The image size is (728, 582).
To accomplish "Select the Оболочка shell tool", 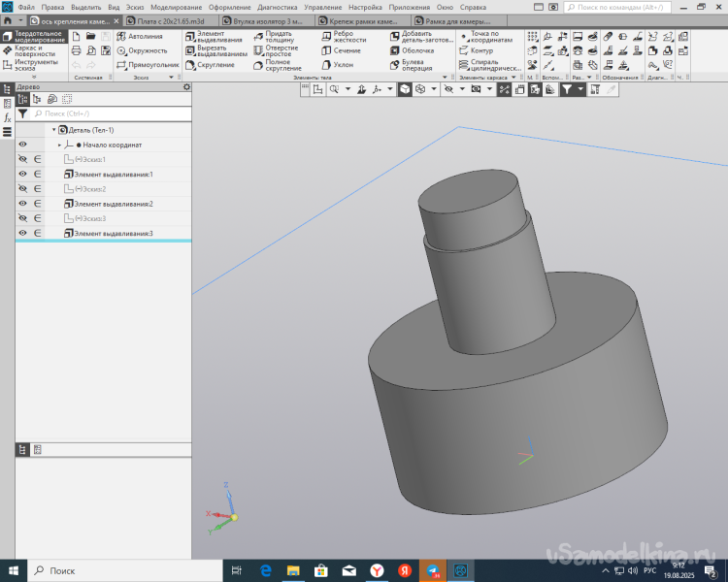I will [x=416, y=50].
